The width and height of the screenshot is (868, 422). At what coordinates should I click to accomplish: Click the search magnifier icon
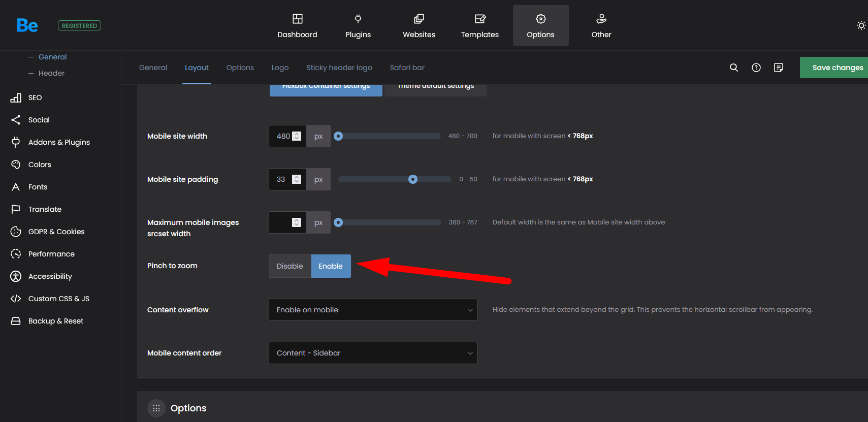click(x=734, y=68)
